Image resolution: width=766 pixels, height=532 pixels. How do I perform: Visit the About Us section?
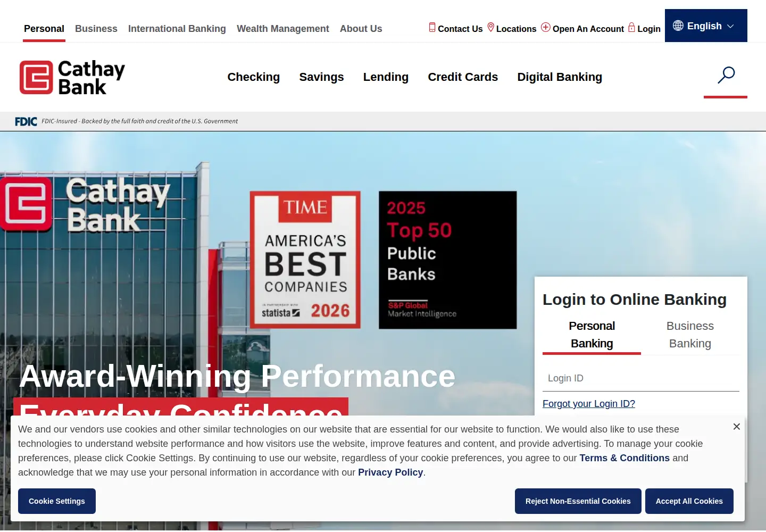(x=361, y=29)
